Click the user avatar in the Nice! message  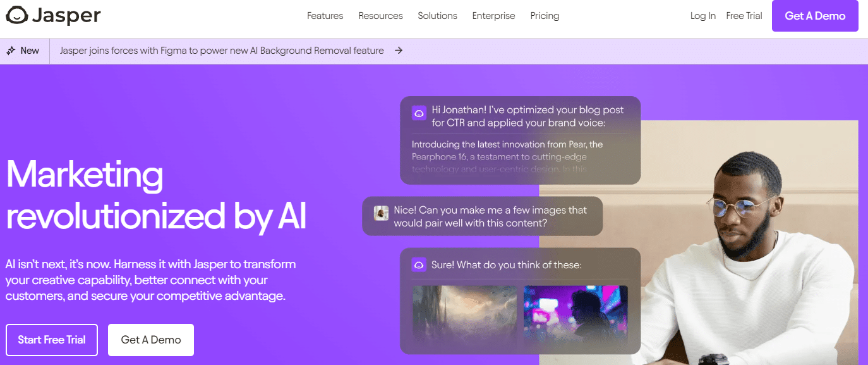click(381, 213)
